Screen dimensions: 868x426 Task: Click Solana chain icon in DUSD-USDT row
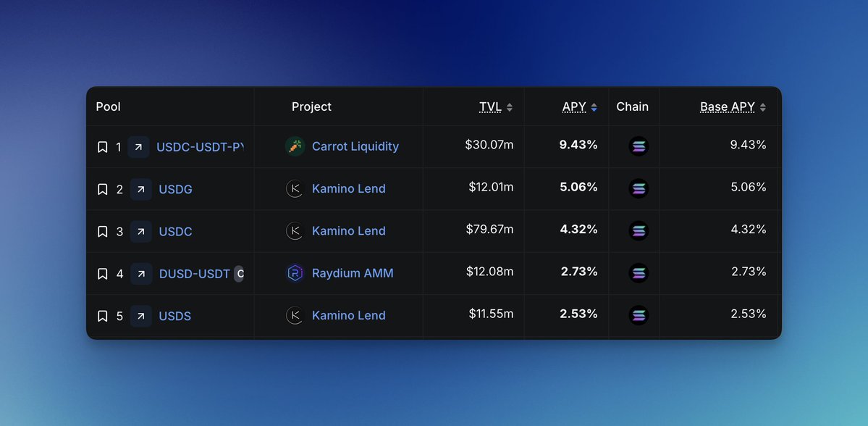(639, 273)
